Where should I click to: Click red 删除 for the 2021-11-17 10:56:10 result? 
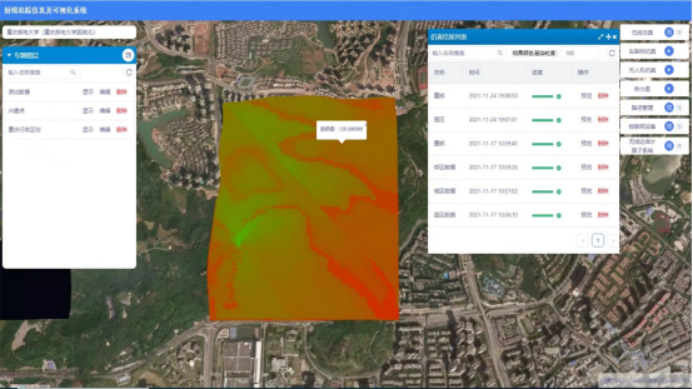click(x=603, y=215)
